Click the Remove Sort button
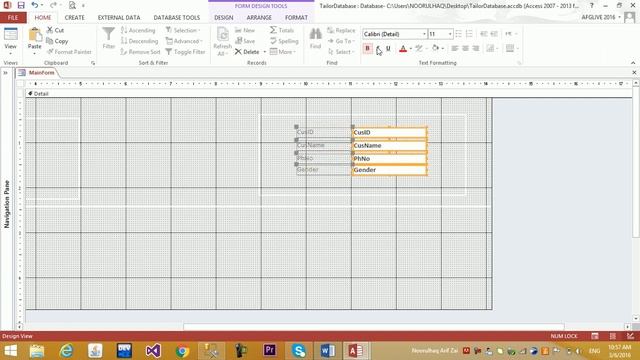The image size is (640, 360). tap(140, 52)
